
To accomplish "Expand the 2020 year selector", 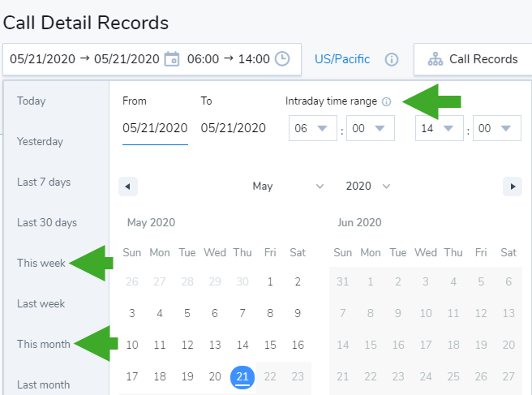I will (368, 187).
